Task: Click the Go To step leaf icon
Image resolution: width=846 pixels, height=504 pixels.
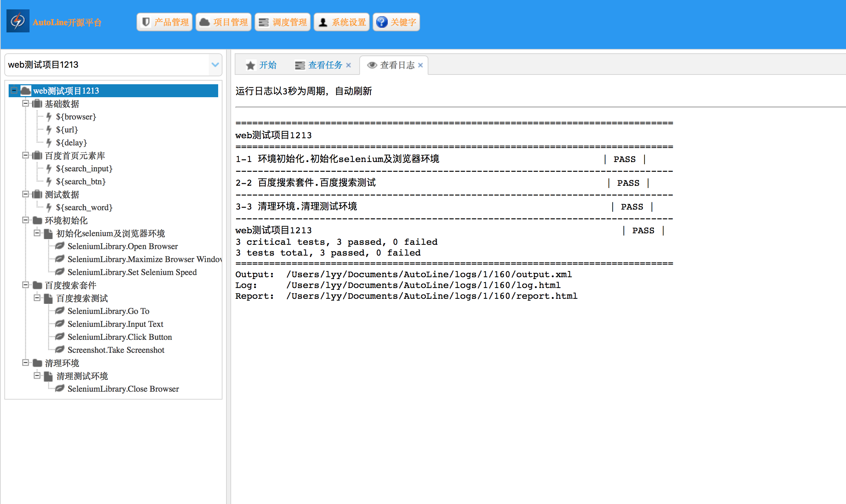Action: (60, 311)
